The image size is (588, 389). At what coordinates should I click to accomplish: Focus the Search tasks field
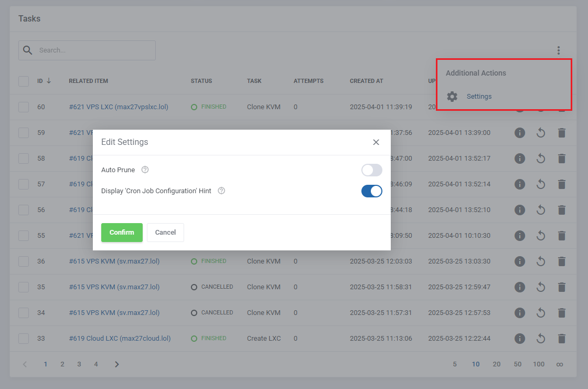point(87,50)
